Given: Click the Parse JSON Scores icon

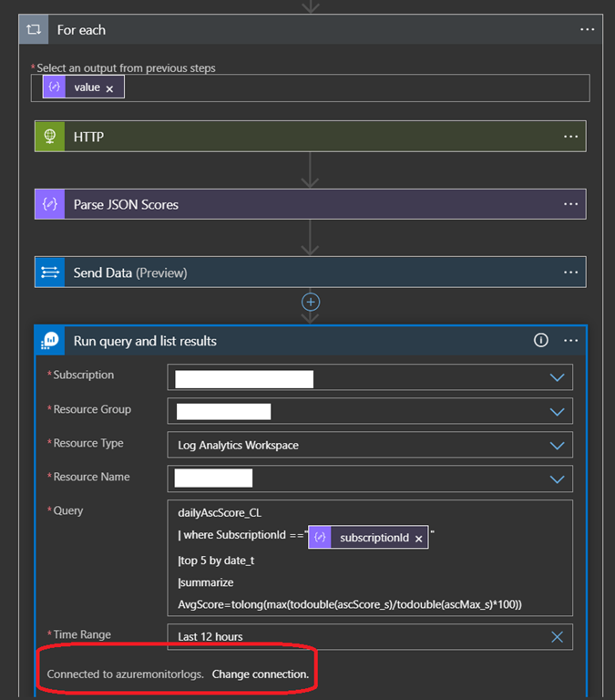Looking at the screenshot, I should (49, 204).
